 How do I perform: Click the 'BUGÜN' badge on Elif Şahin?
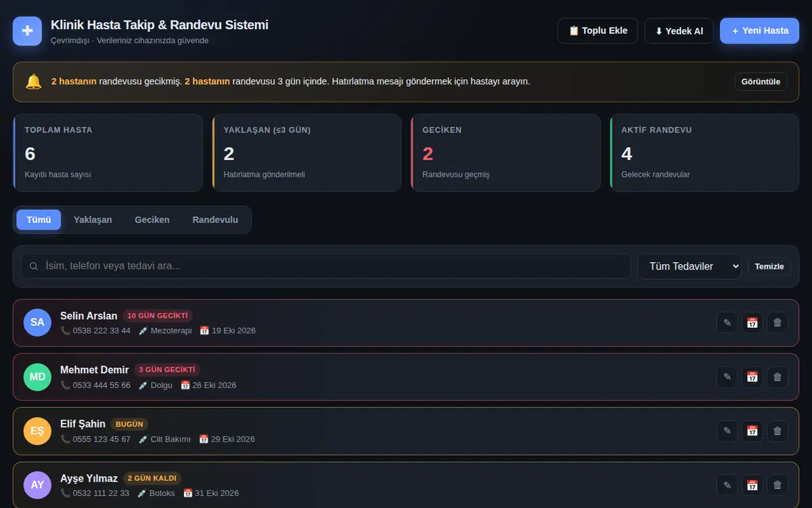click(129, 424)
